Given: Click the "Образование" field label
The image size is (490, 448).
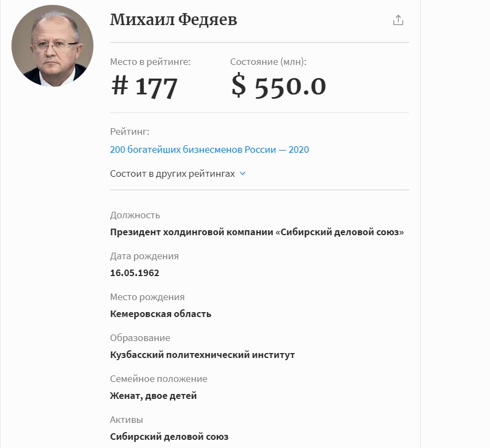Looking at the screenshot, I should (140, 338).
